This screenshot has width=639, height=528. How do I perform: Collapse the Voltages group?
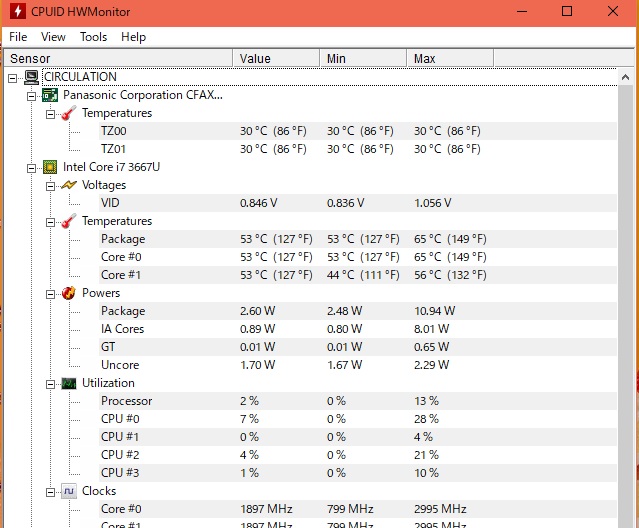(50, 186)
